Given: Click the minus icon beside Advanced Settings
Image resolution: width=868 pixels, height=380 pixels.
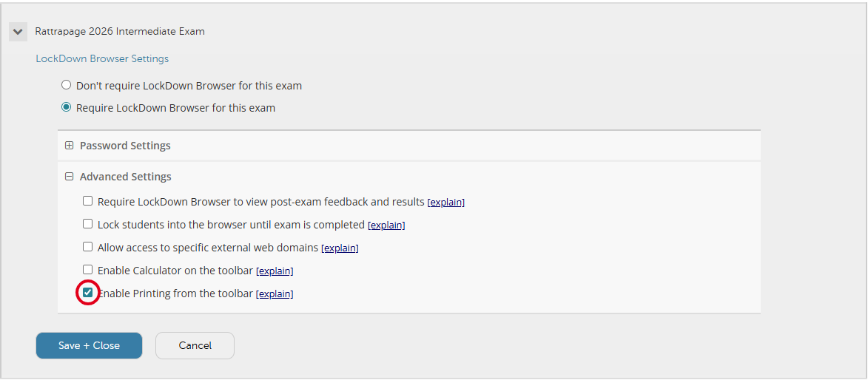Looking at the screenshot, I should [70, 177].
